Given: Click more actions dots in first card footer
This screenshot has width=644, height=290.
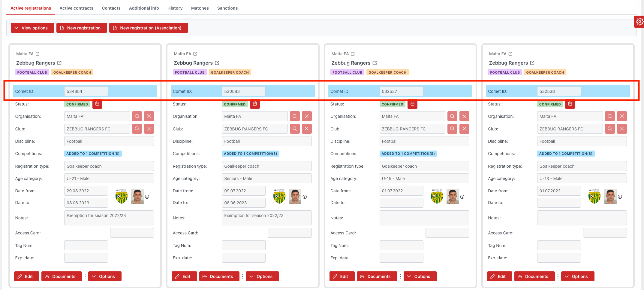Looking at the screenshot, I should click(85, 276).
